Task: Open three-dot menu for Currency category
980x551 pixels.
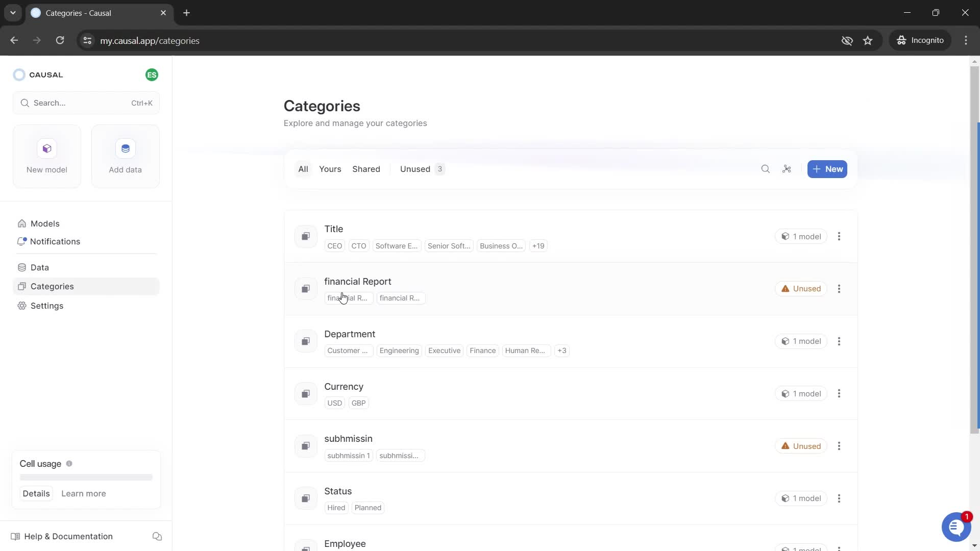Action: coord(839,393)
